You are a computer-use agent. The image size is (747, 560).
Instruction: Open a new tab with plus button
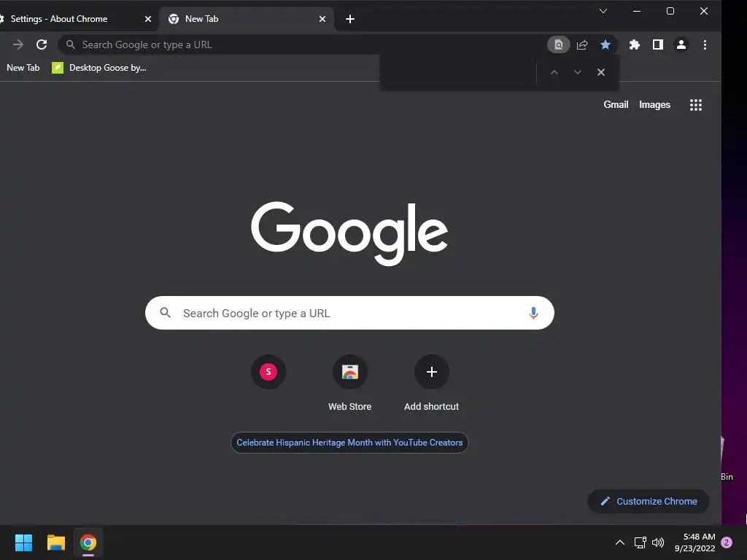[x=349, y=19]
